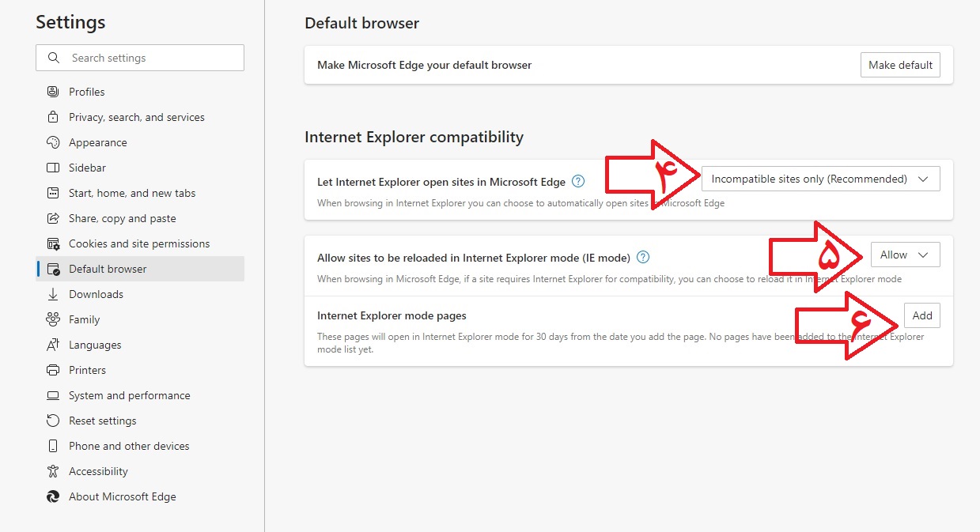The image size is (980, 532).
Task: Click Internet Explorer mode pages label
Action: coord(392,315)
